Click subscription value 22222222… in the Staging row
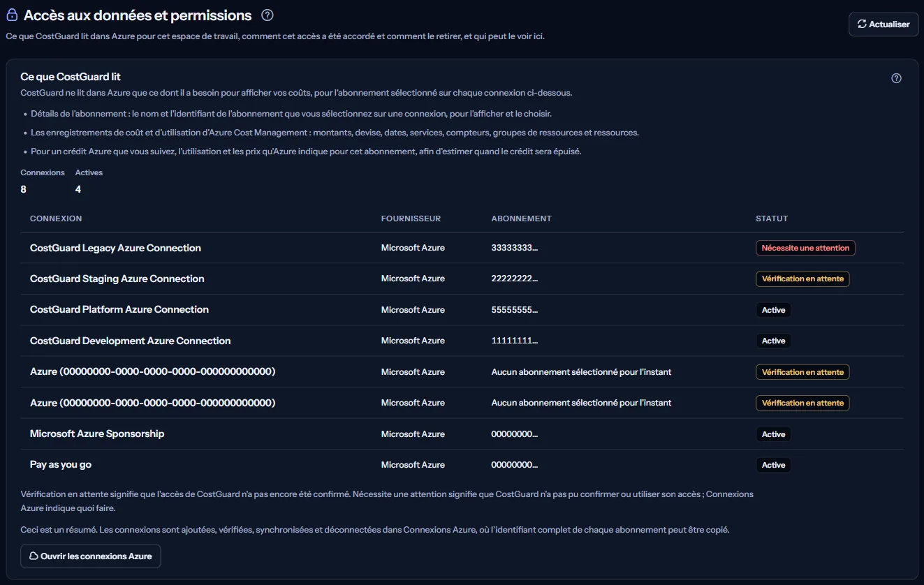Image resolution: width=924 pixels, height=585 pixels. tap(515, 279)
